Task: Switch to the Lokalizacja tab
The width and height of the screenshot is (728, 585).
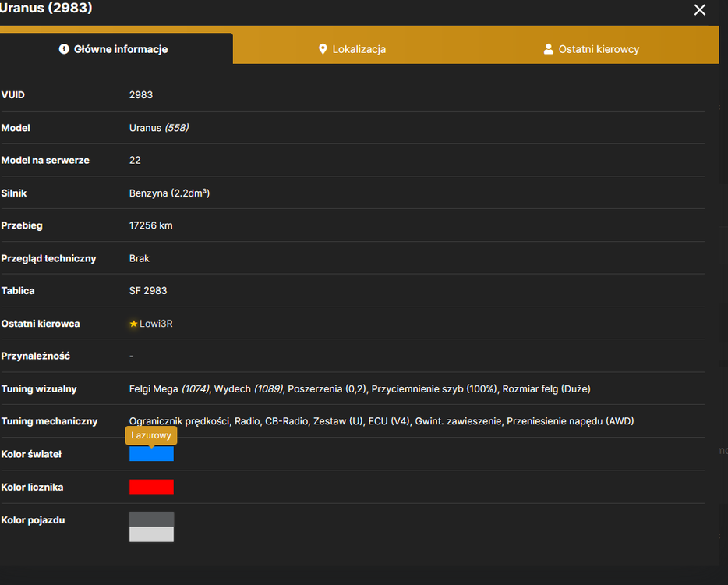Action: coord(352,49)
